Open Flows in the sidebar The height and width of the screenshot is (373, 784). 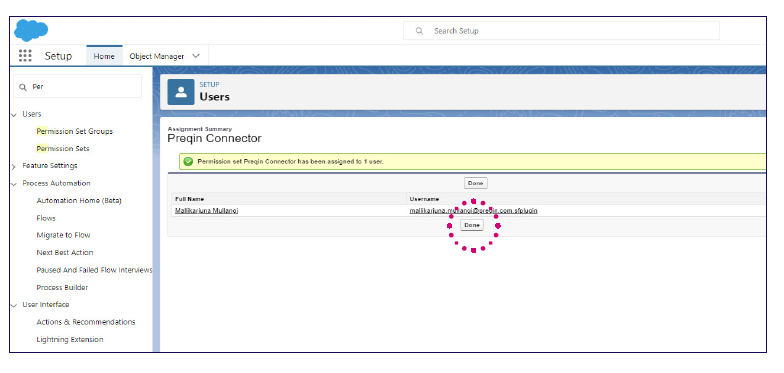tap(46, 218)
